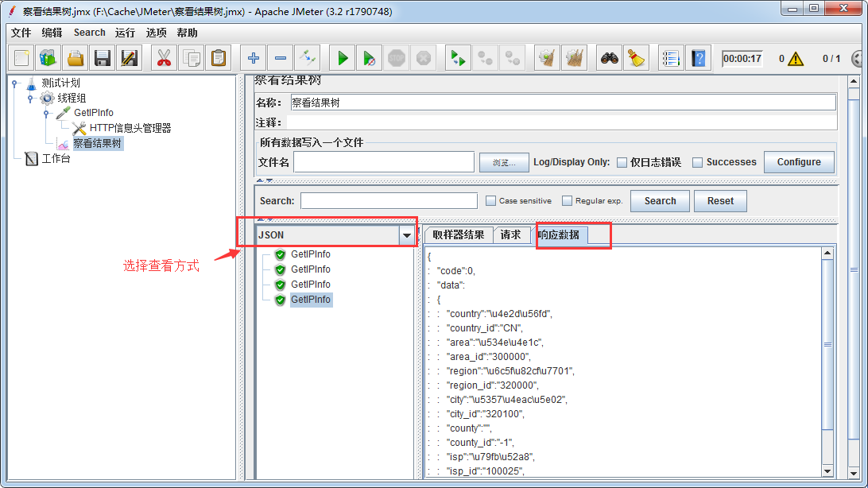Select the 测试计划 tree item
Screen dimensions: 868x488
[61, 83]
